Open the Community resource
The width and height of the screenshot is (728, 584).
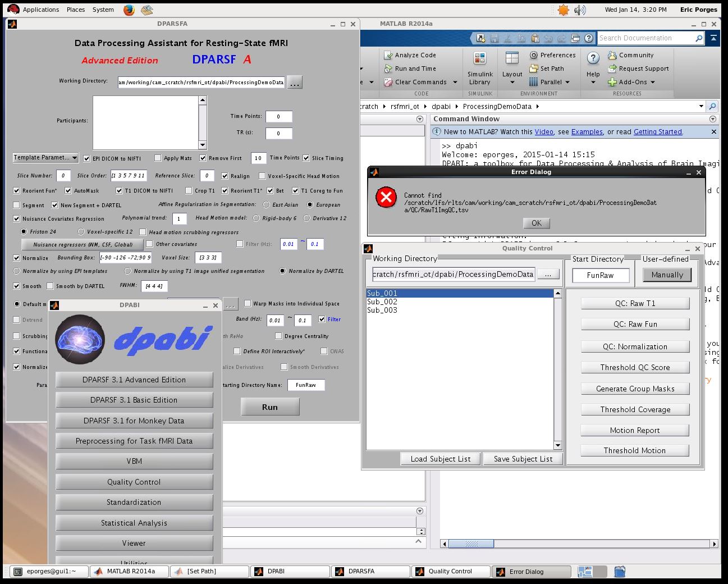coord(630,55)
